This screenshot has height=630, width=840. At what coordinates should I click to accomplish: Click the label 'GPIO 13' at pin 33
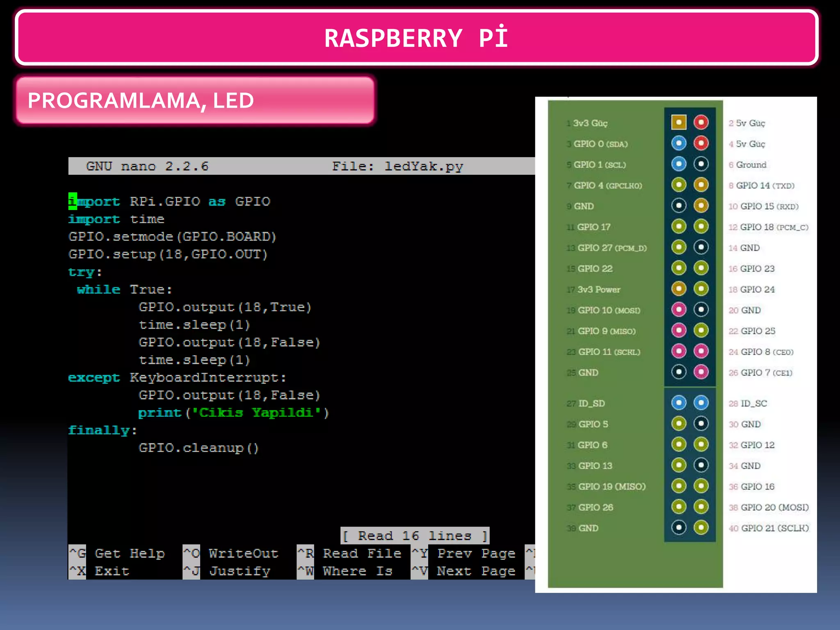tap(595, 466)
